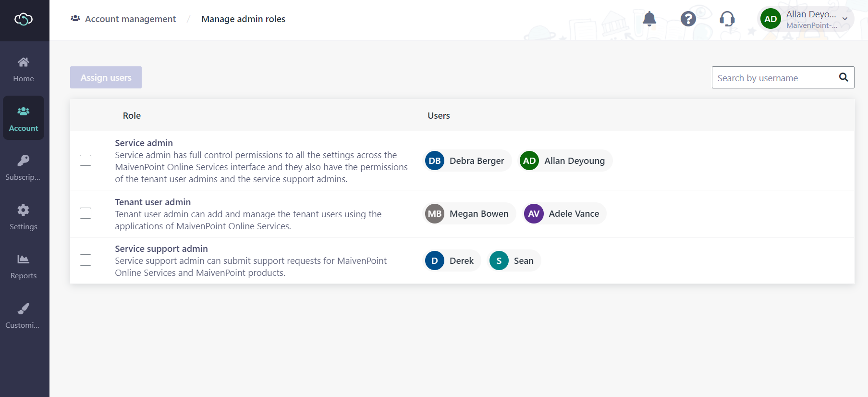The height and width of the screenshot is (397, 868).
Task: Click the Allan Deyoung name in the table
Action: point(575,161)
